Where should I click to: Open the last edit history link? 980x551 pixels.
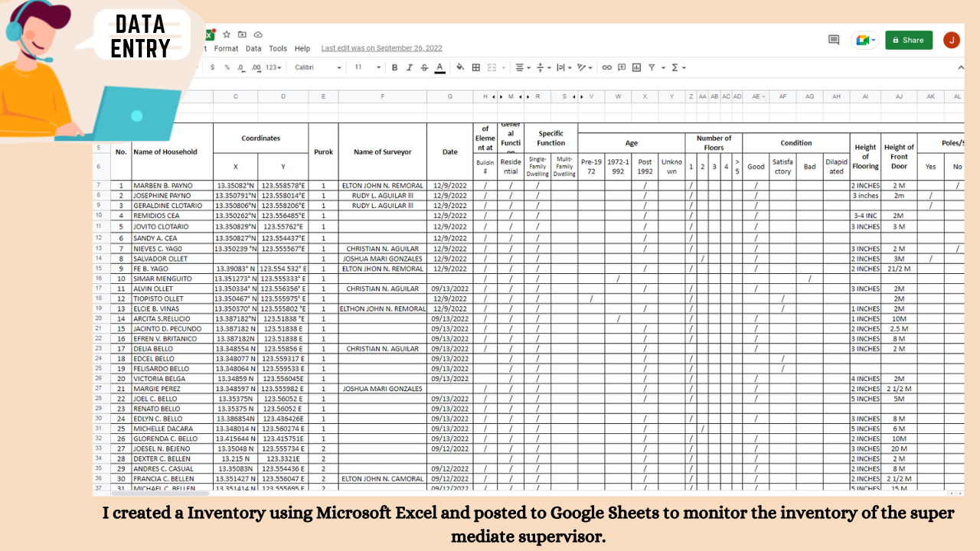381,48
